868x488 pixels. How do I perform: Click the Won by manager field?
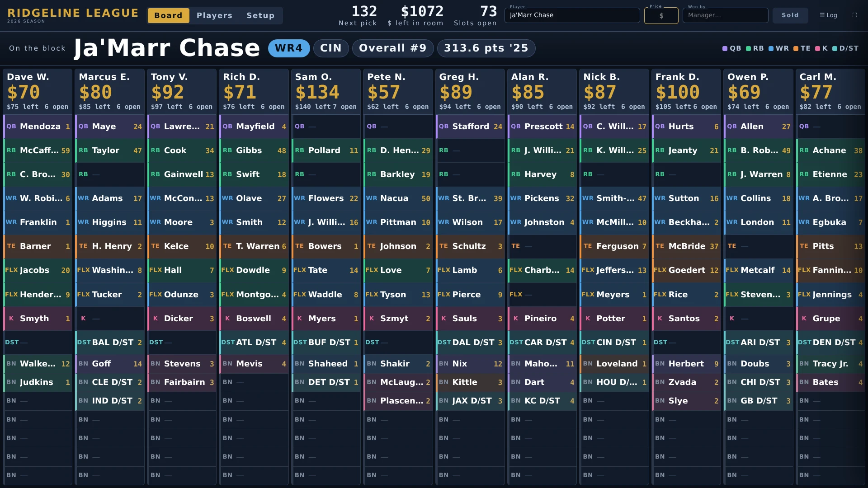725,15
